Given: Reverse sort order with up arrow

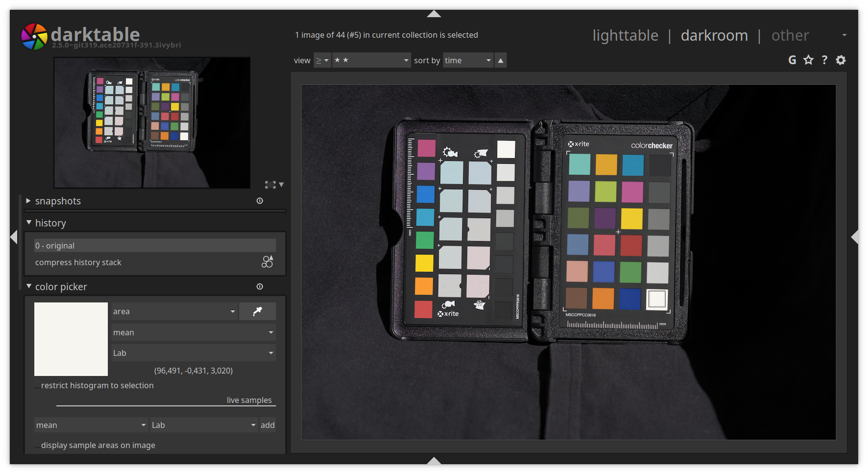Looking at the screenshot, I should pyautogui.click(x=500, y=60).
